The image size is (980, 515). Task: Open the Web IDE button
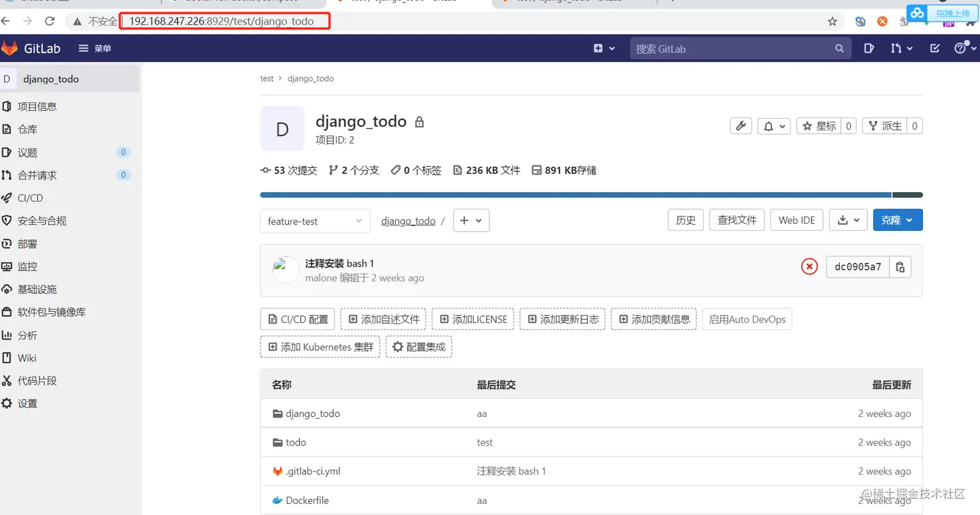797,220
